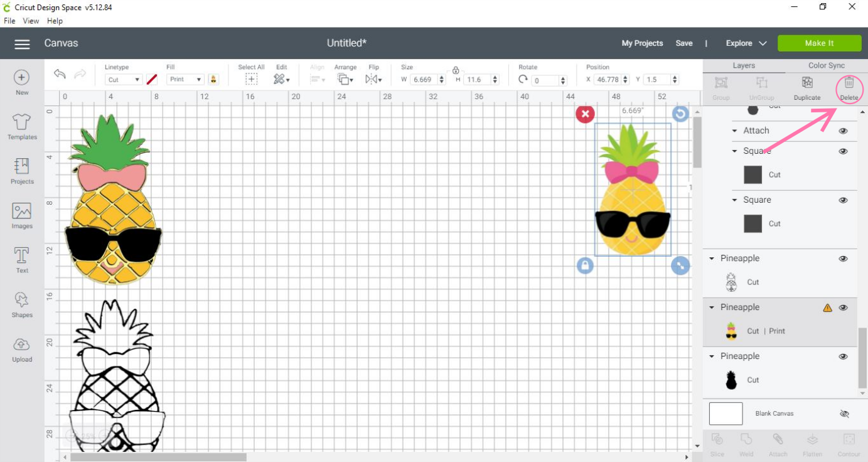The height and width of the screenshot is (462, 868).
Task: Hide the Attach layer with eye icon
Action: coord(844,131)
